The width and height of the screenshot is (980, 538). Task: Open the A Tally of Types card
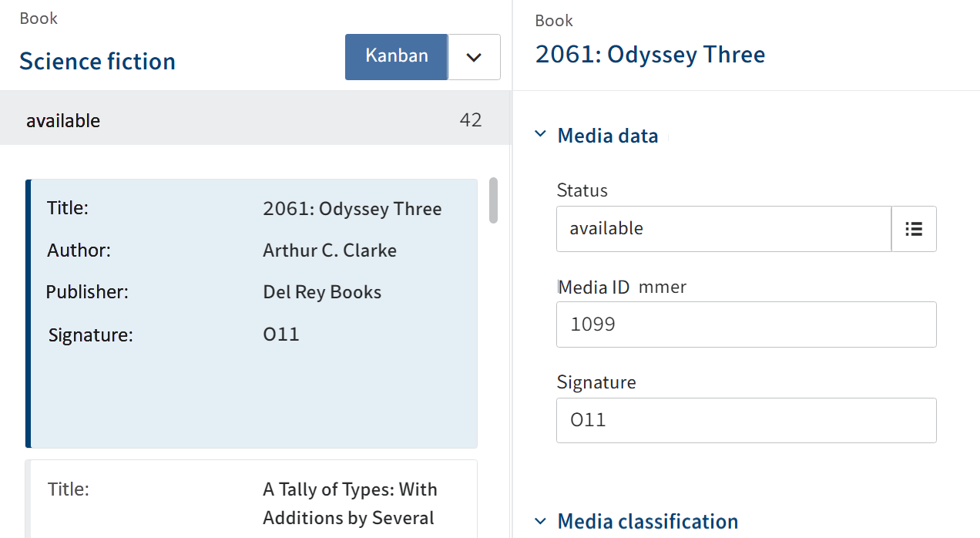[253, 499]
